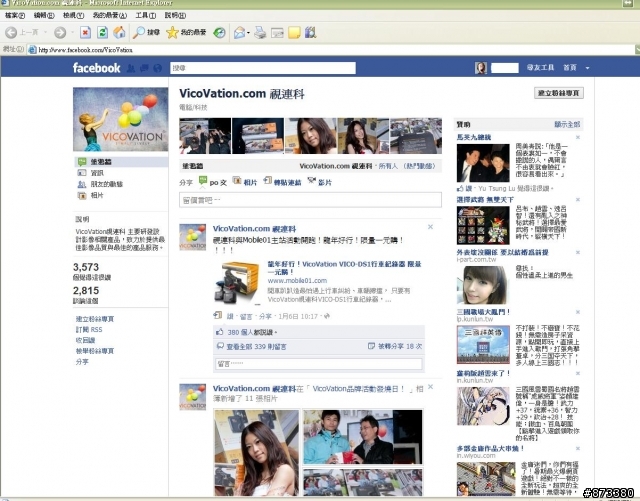Open the first photo in header photo strip
Image resolution: width=640 pixels, height=501 pixels.
(x=205, y=136)
